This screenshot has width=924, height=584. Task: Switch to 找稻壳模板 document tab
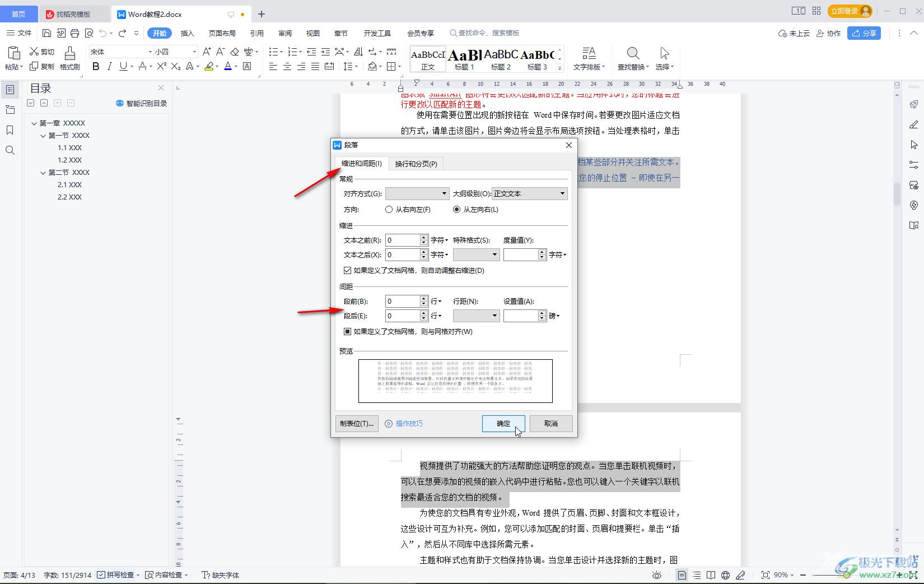(73, 15)
